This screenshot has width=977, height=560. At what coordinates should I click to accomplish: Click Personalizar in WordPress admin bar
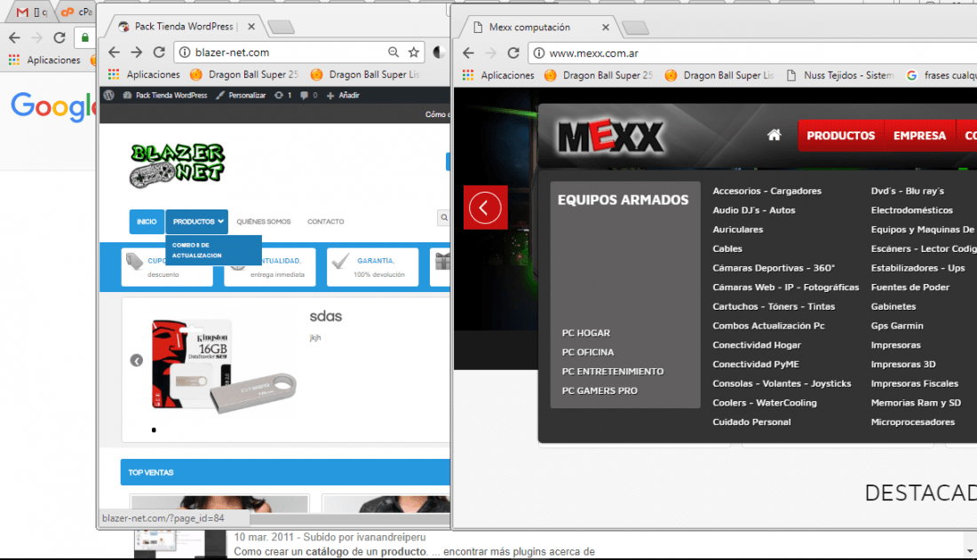(241, 95)
